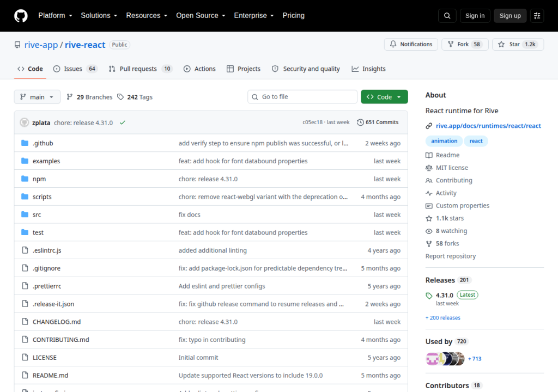Click the Sign up button
Screen dimensions: 558x392
510,16
